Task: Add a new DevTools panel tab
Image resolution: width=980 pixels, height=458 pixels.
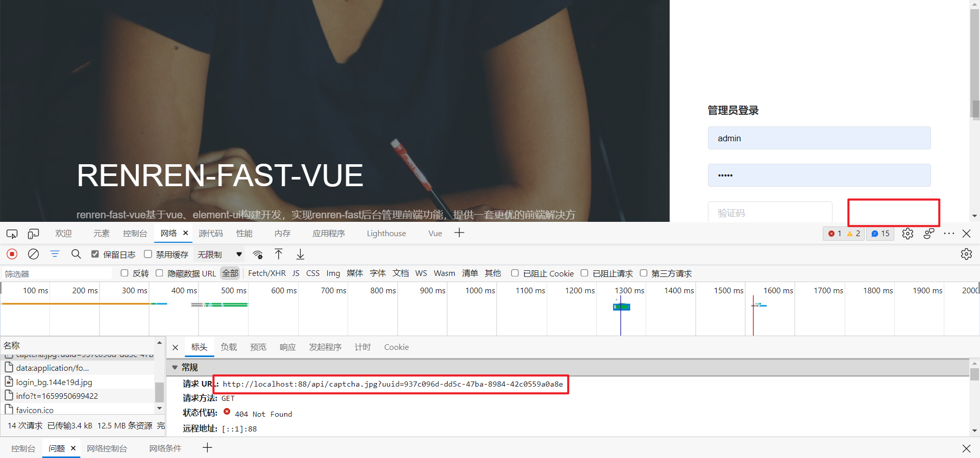Action: (459, 233)
